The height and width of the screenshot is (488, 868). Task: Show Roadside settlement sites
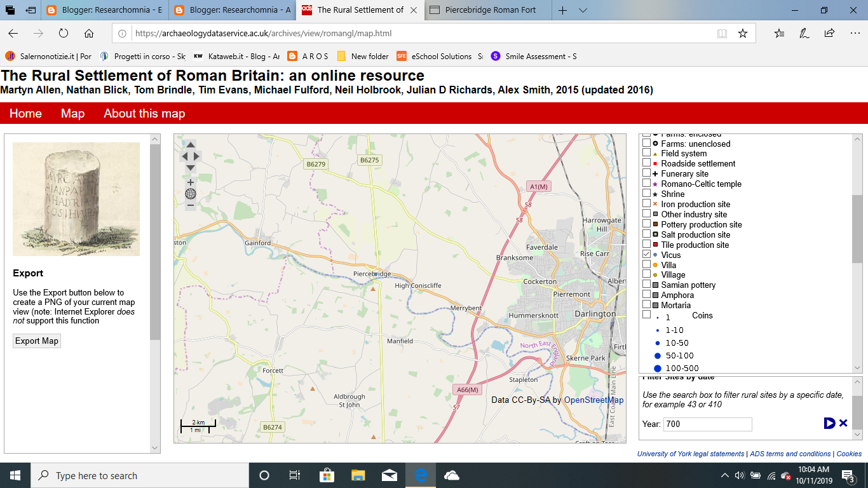pos(646,163)
